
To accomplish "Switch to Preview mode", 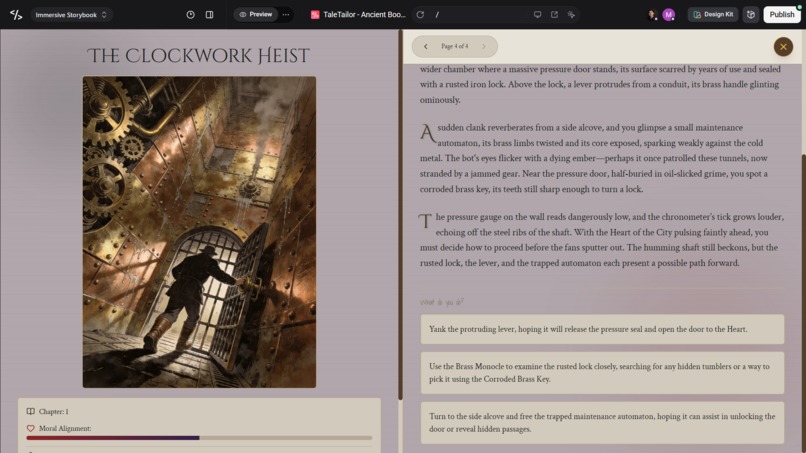I will click(255, 14).
